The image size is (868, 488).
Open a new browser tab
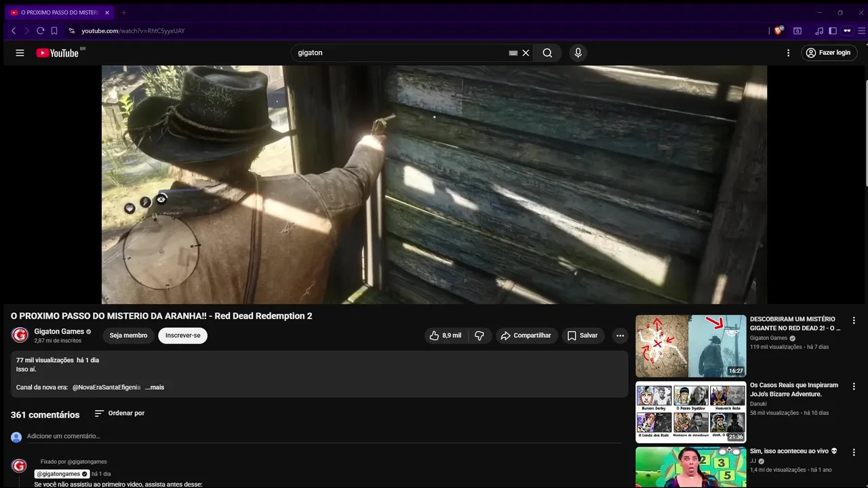[123, 12]
